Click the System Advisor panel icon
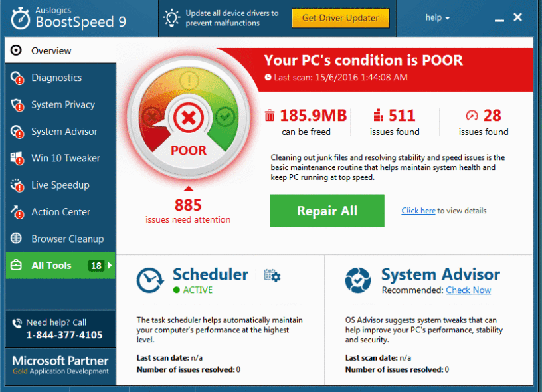 click(358, 280)
